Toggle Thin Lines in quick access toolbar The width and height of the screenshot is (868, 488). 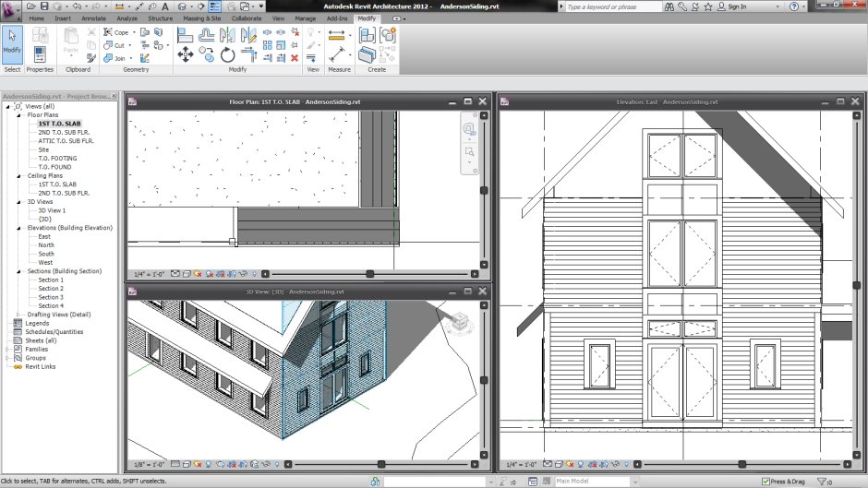tap(215, 6)
